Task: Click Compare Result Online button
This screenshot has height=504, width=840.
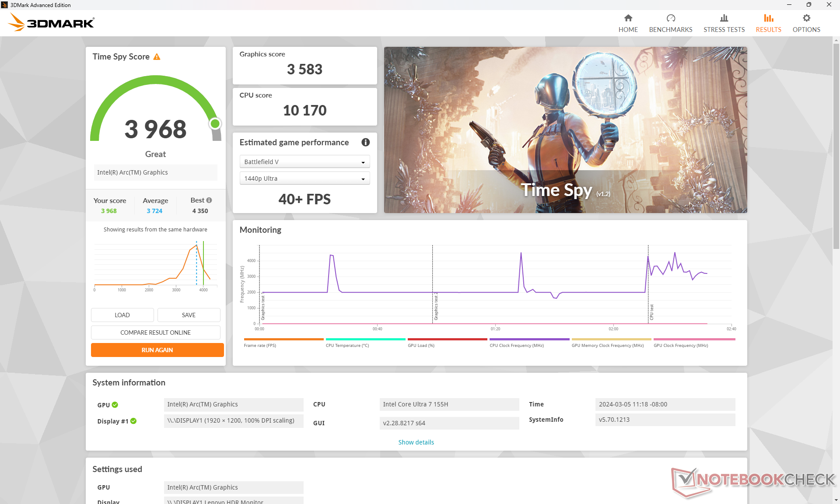Action: click(155, 332)
